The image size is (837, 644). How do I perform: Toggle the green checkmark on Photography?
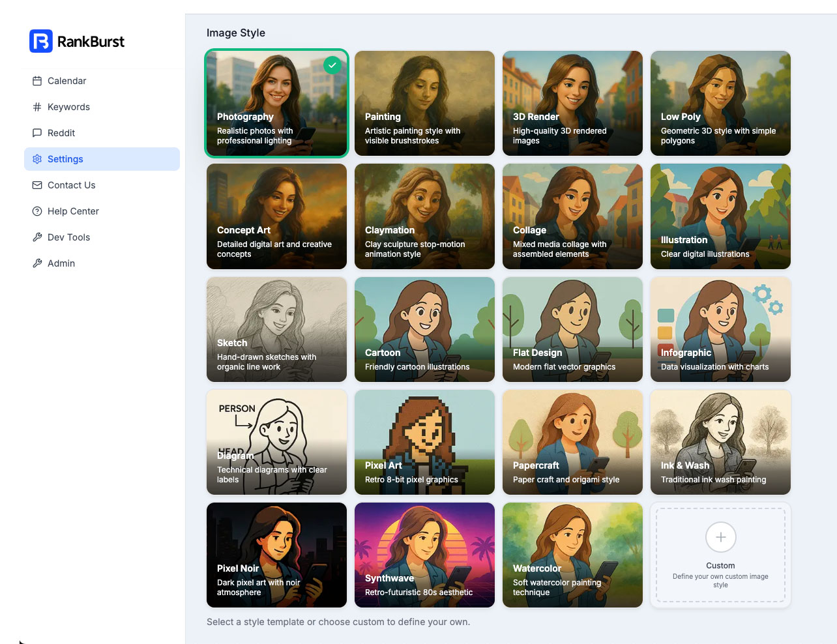coord(332,65)
